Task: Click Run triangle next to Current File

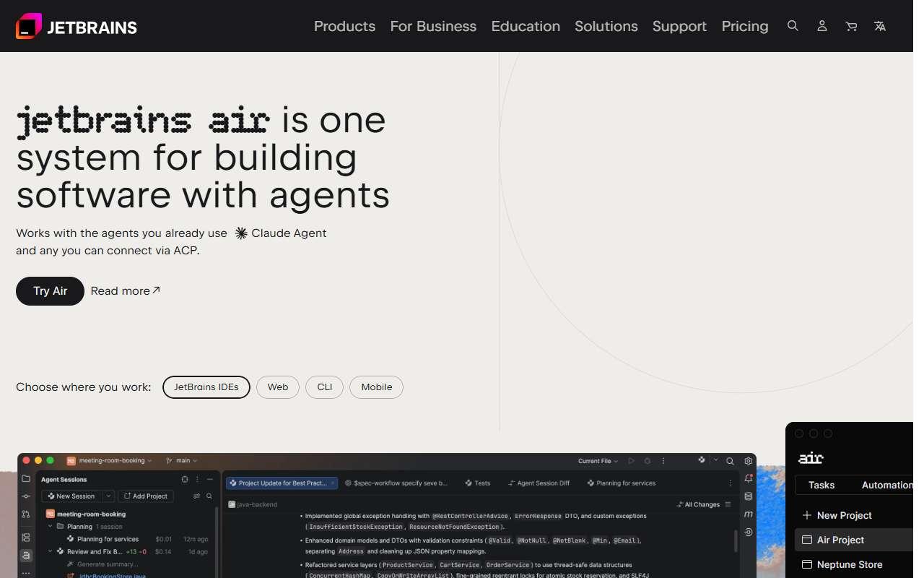Action: 632,461
